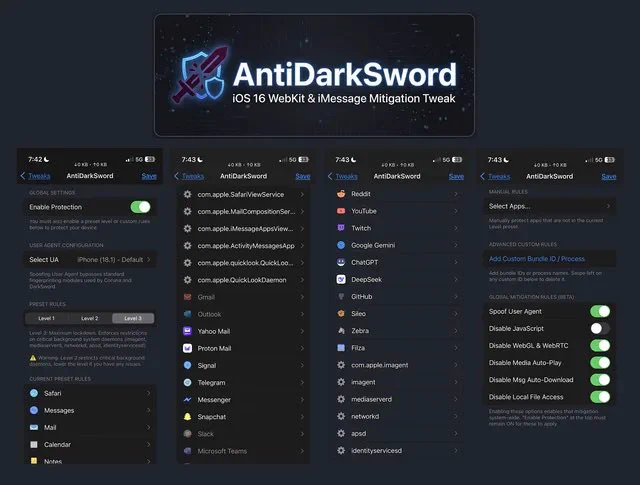Tap Save in the 7:42 screen
This screenshot has width=640, height=485.
point(149,176)
